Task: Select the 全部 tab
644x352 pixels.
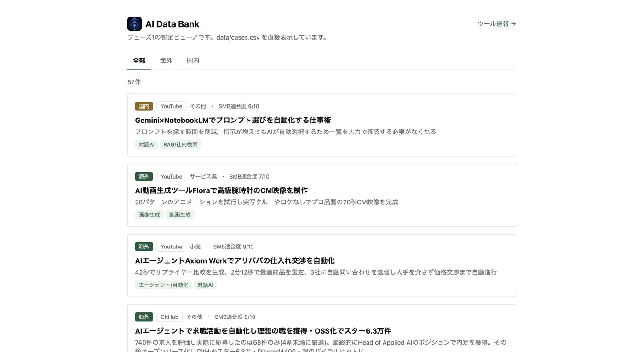Action: point(139,61)
